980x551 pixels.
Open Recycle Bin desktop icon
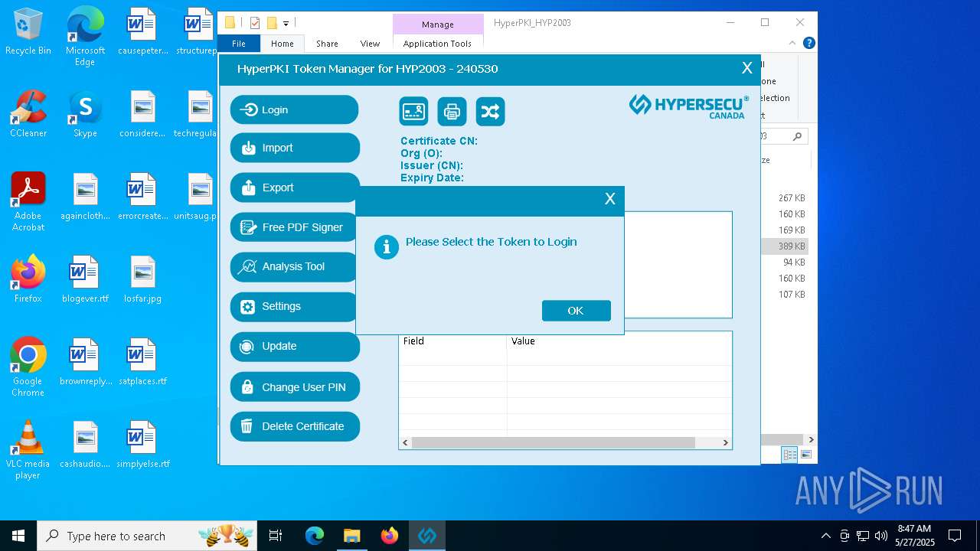pos(28,32)
